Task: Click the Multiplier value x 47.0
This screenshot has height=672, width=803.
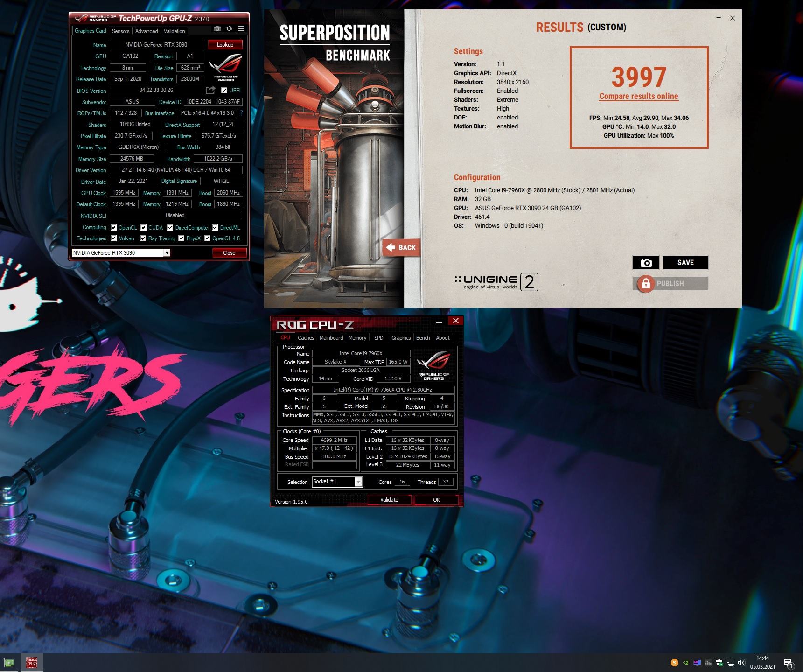Action: [334, 448]
